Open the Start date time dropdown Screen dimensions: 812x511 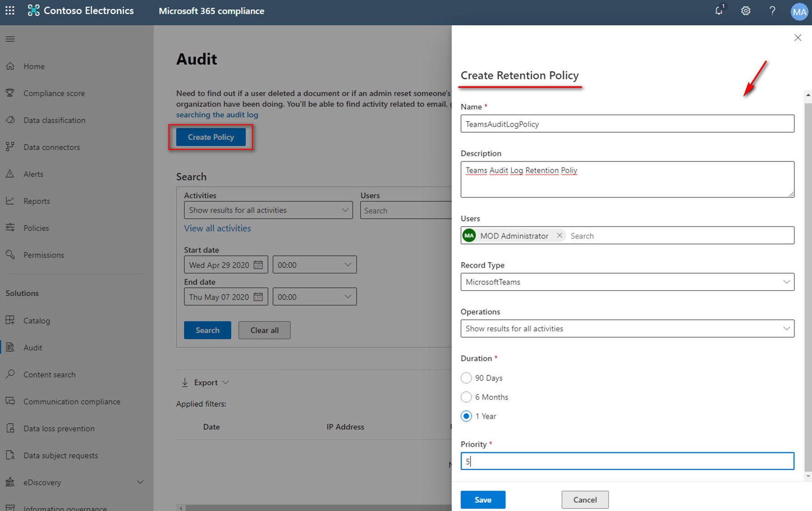pyautogui.click(x=314, y=265)
